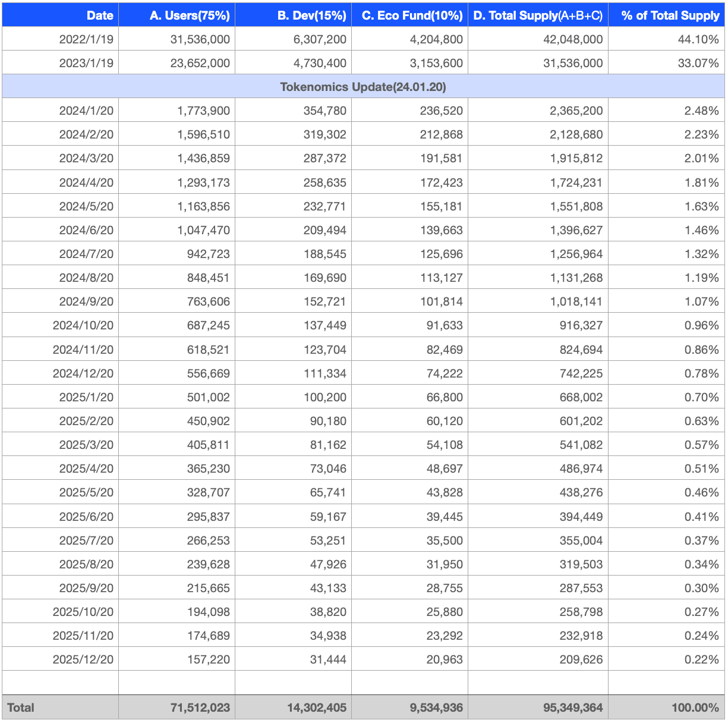Select the 2022/1/19 date cell

pos(86,39)
